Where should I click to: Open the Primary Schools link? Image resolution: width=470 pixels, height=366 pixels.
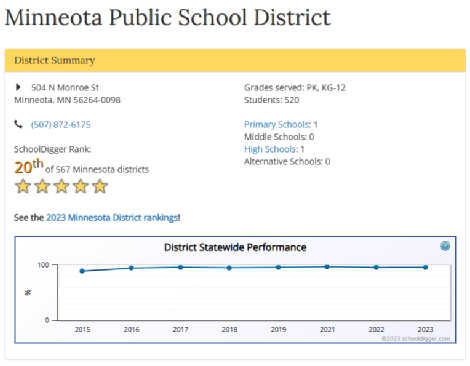277,125
